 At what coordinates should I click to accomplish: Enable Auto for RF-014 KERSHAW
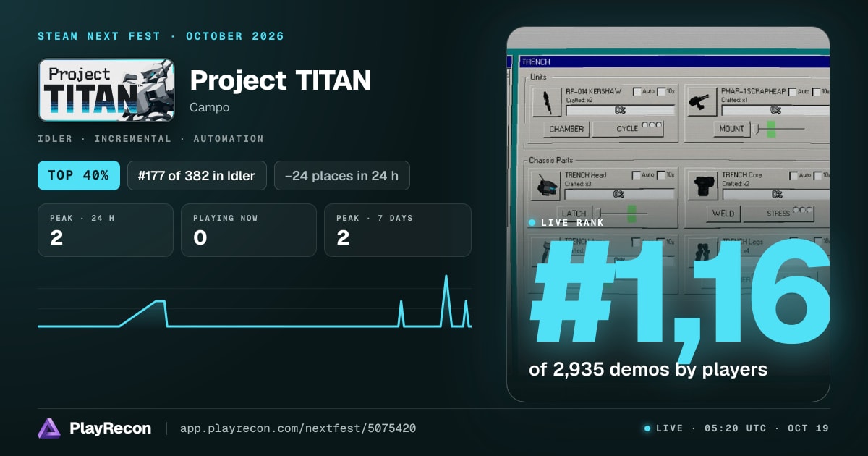[x=637, y=91]
